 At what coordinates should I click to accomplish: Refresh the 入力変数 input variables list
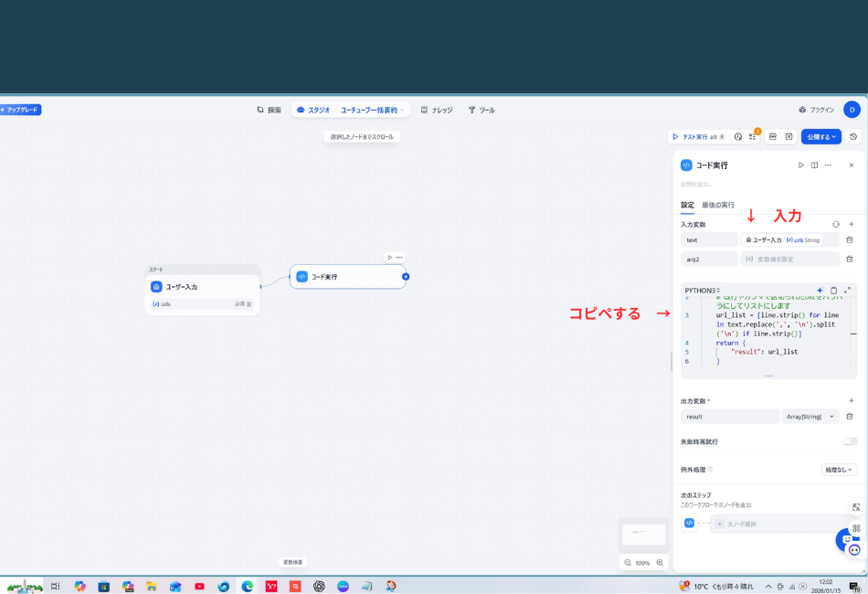836,224
